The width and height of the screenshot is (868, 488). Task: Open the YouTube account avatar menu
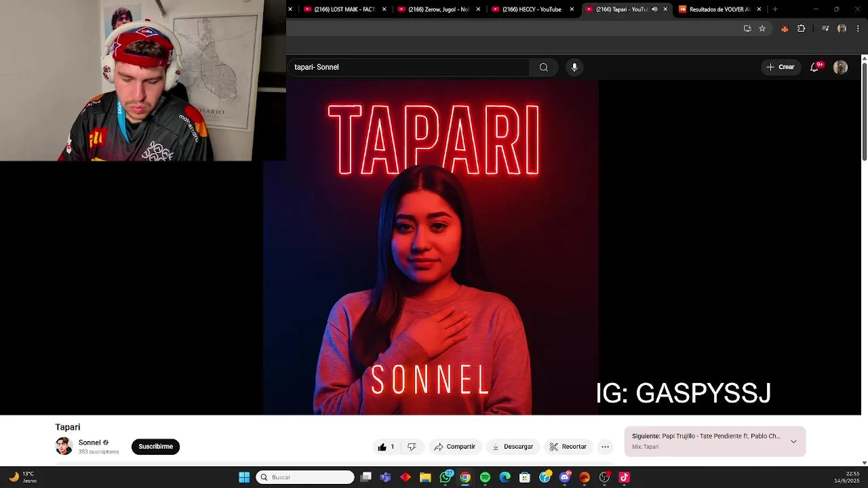840,67
